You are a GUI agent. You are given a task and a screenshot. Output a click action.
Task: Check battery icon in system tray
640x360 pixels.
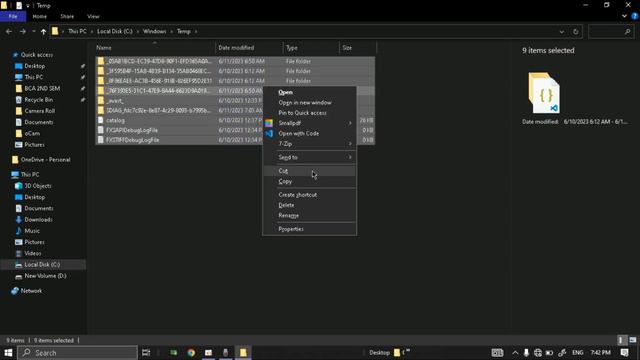pos(549,353)
